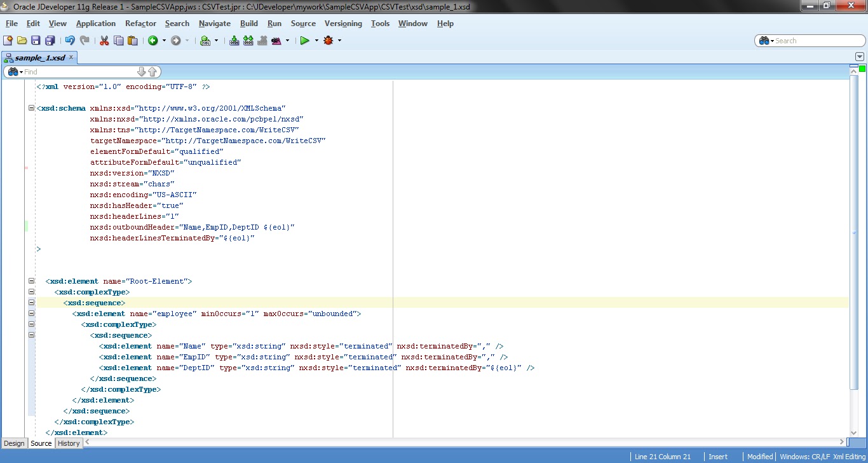868x463 pixels.
Task: Cut the selection using the scissors icon
Action: coord(104,40)
